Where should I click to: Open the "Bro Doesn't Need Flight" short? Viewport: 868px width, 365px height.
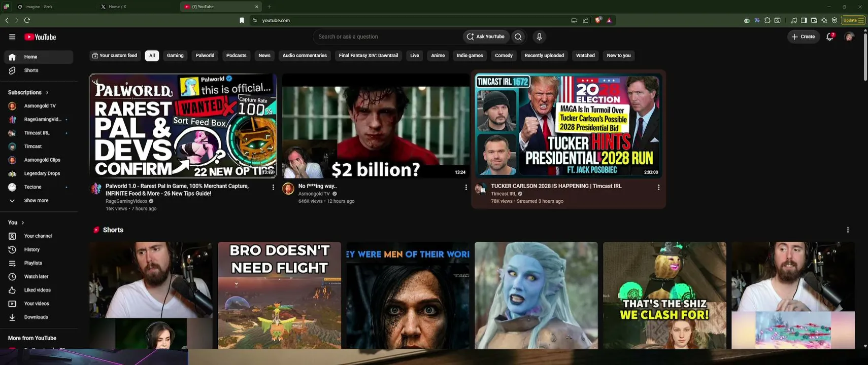(x=280, y=295)
